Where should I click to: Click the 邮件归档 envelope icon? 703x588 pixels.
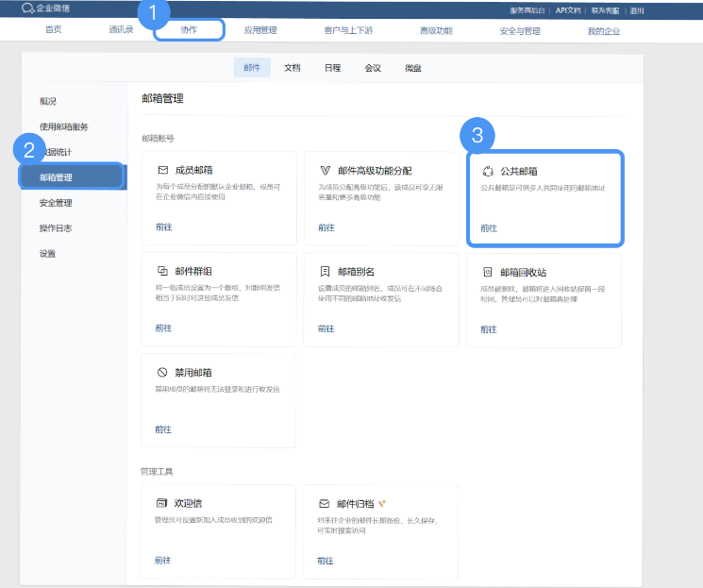point(325,504)
